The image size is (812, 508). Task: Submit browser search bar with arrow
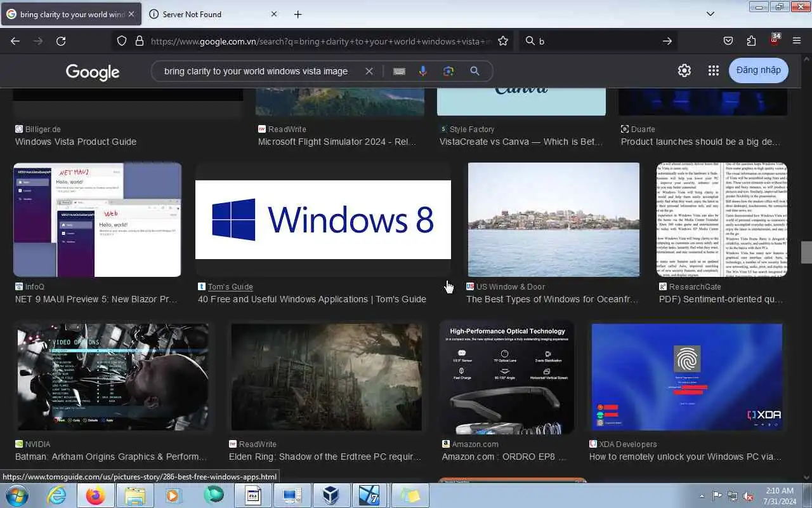coord(667,41)
